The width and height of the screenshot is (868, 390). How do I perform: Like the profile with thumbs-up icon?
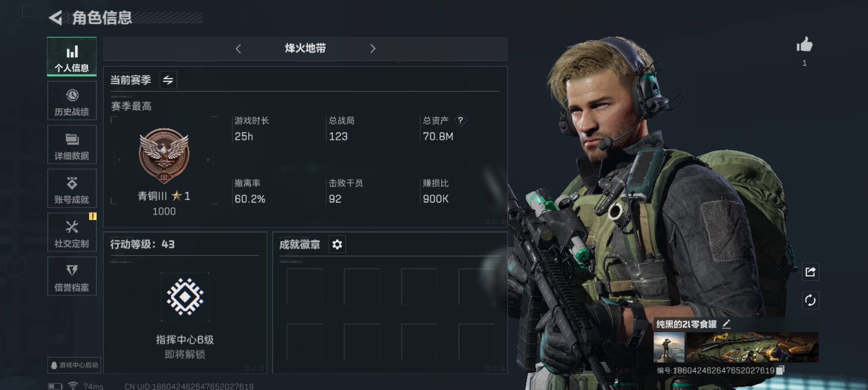click(804, 45)
